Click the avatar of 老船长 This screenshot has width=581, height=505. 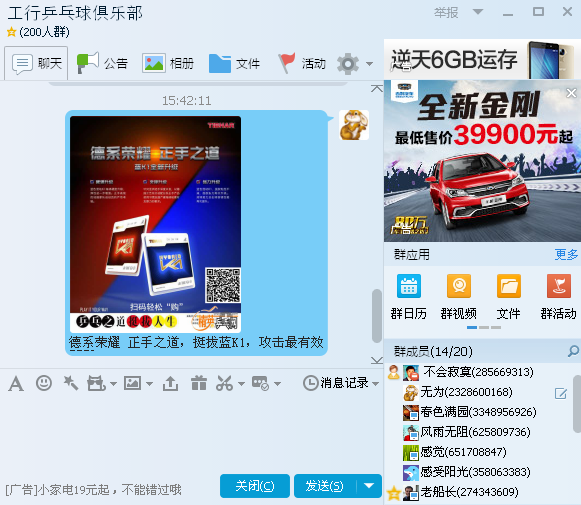click(x=411, y=493)
